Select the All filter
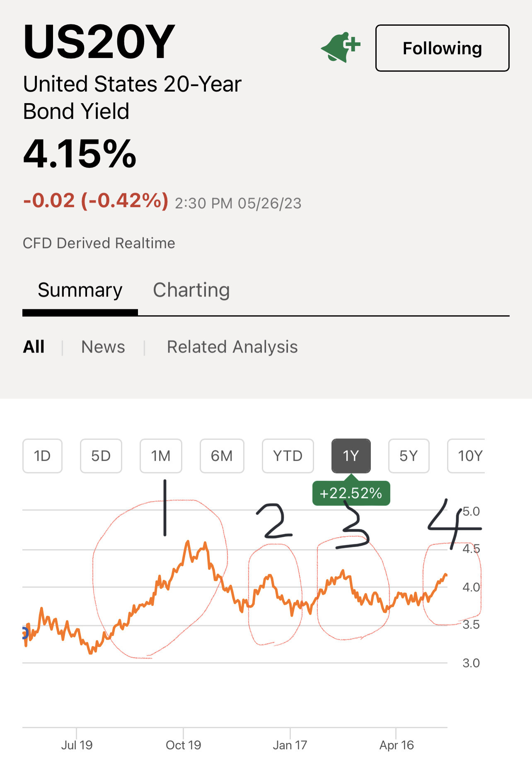 point(34,347)
